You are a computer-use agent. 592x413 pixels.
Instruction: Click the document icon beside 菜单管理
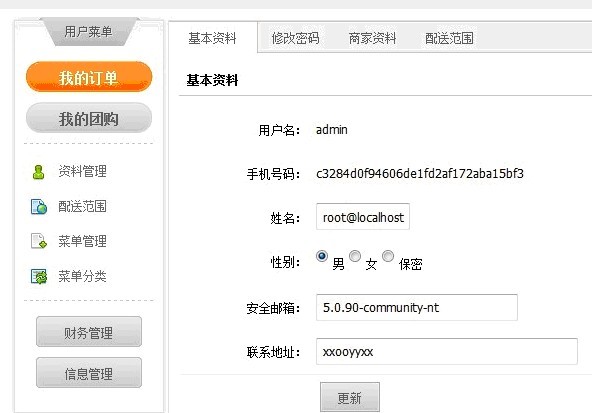[39, 241]
